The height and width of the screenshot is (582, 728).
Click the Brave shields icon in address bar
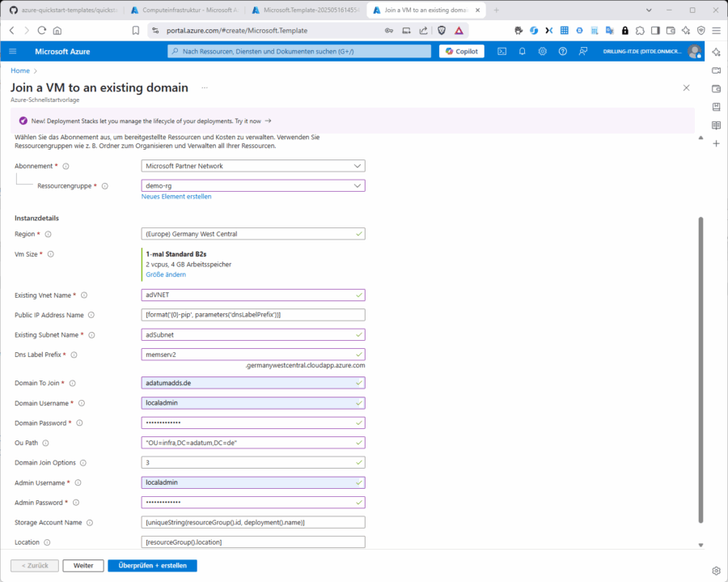point(442,30)
